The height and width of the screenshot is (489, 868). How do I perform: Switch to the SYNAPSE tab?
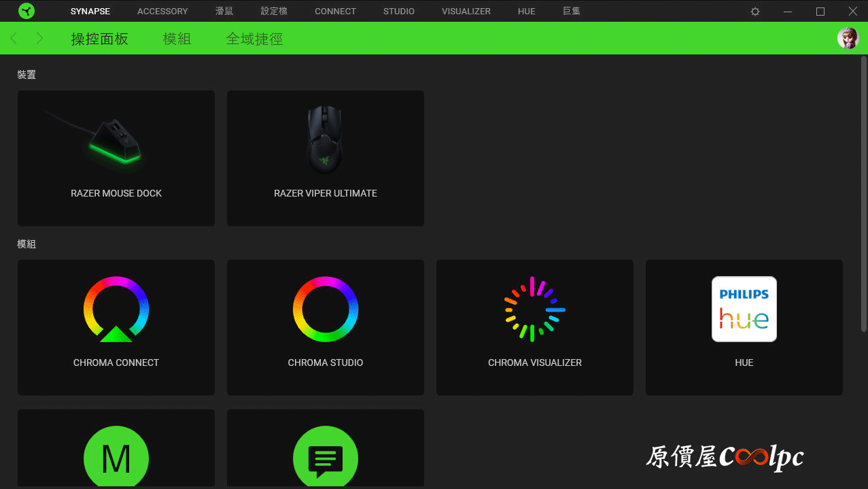[x=90, y=12]
